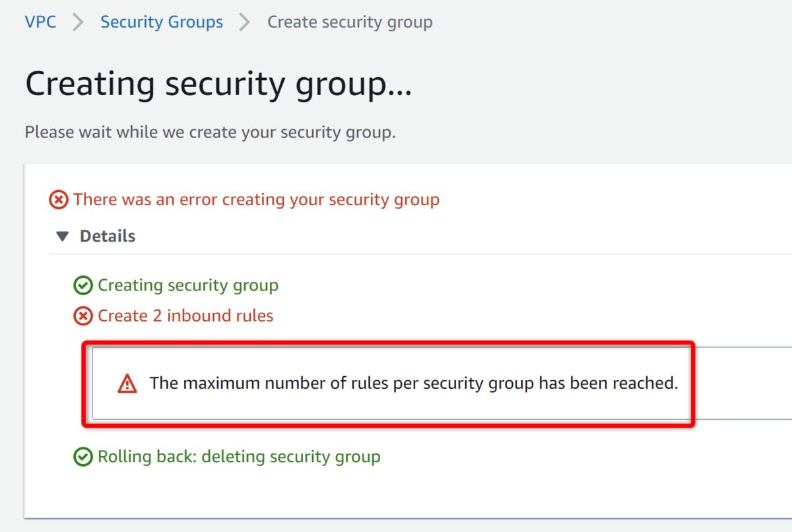Click Create 2 inbound rules status text
The image size is (792, 532).
point(185,316)
